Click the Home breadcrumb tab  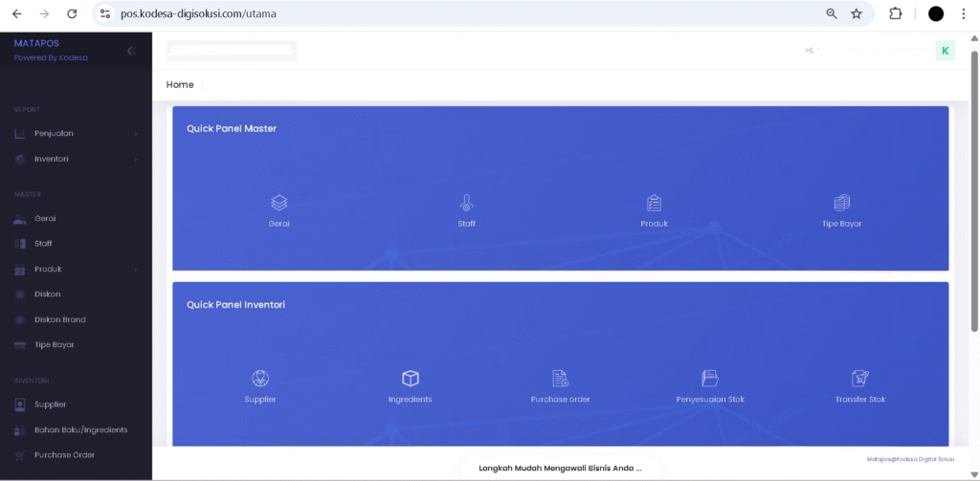coord(180,85)
